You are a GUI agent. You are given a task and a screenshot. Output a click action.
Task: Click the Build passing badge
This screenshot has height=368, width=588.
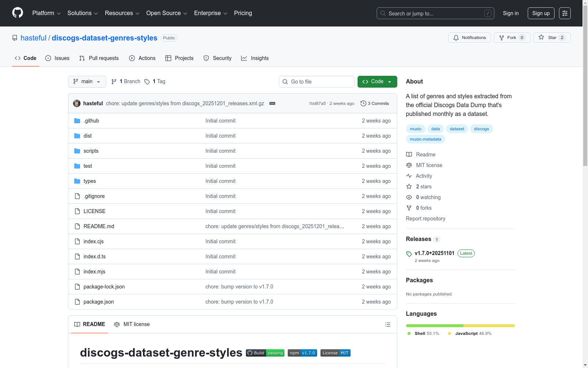point(265,353)
